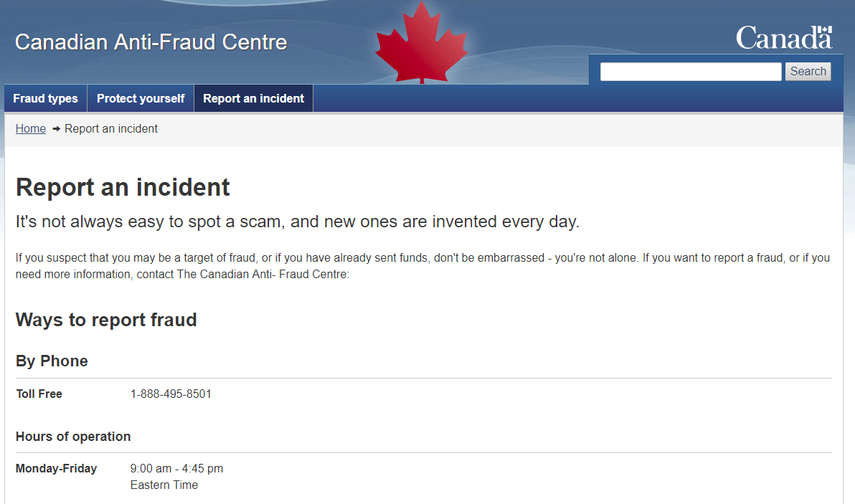Viewport: 855px width, 504px height.
Task: Click the By Phone subheading
Action: tap(52, 361)
